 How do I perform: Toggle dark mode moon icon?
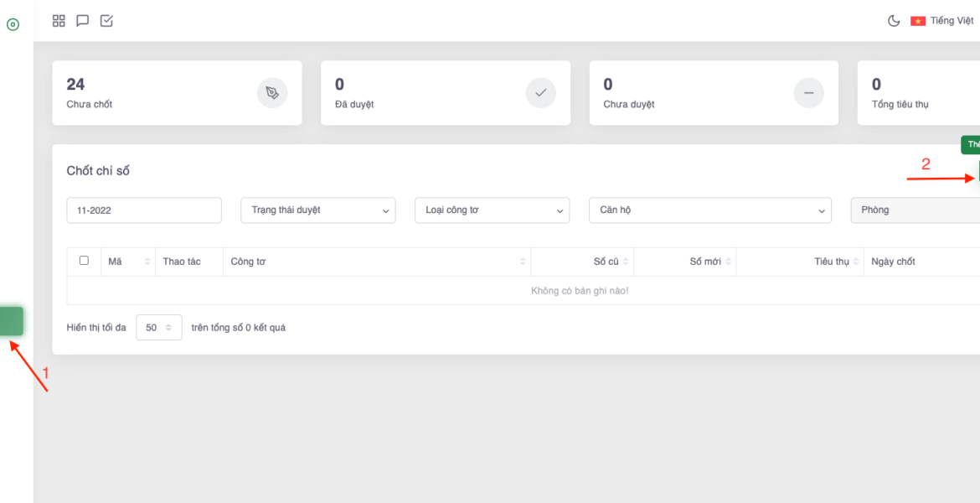(x=894, y=21)
